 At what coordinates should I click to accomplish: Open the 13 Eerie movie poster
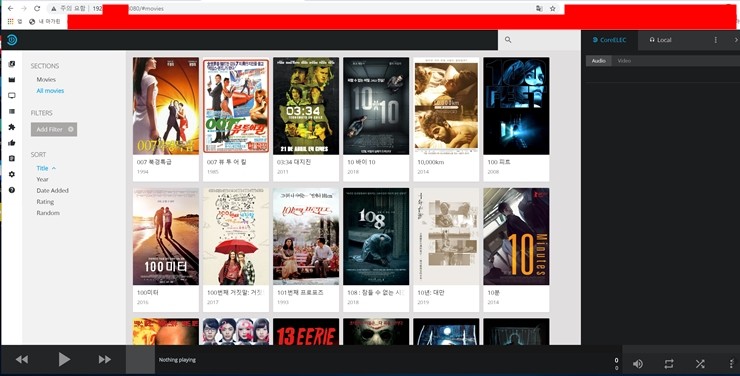[x=306, y=332]
